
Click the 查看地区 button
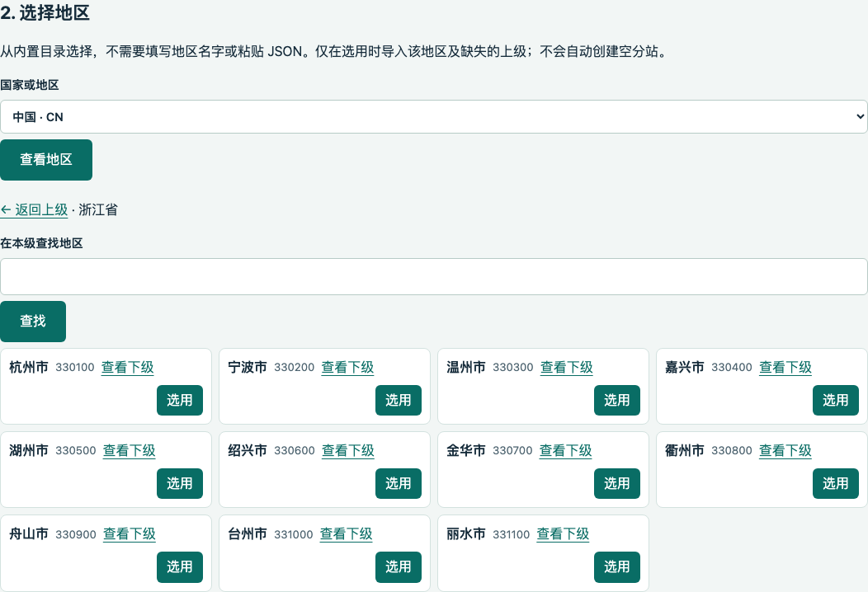(x=46, y=160)
